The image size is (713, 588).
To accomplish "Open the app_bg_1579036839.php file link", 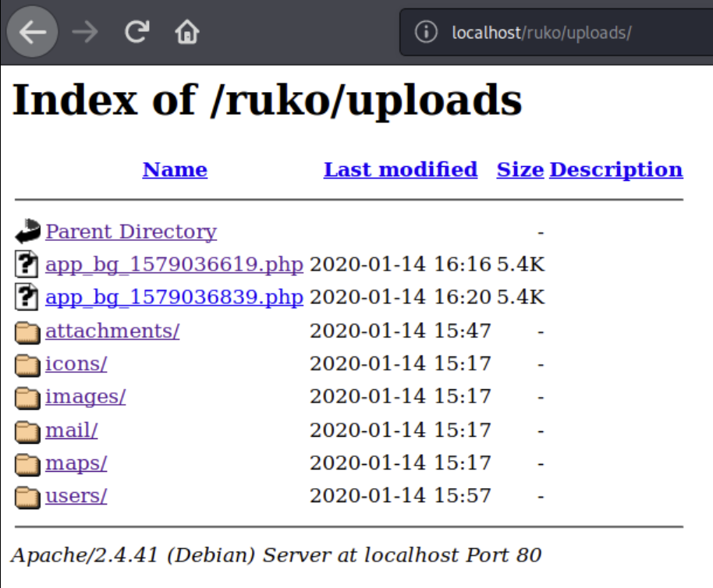I will (x=174, y=297).
